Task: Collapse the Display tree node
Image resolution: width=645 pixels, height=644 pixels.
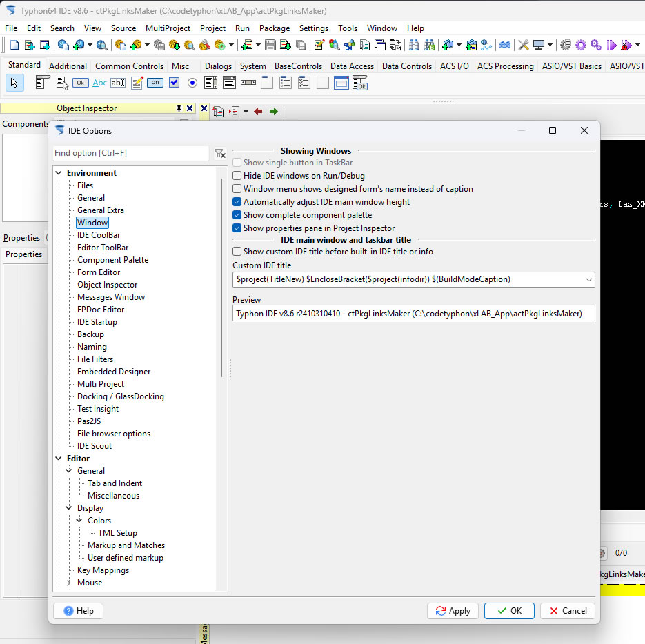Action: 69,508
